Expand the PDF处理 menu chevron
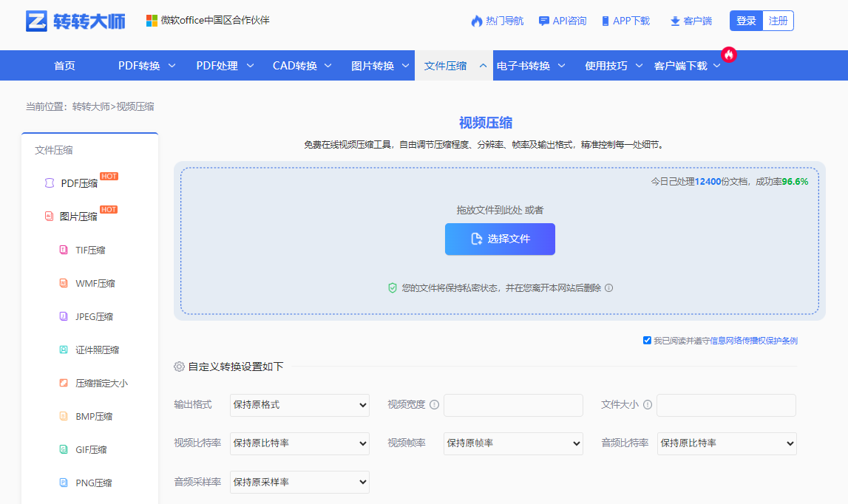Viewport: 848px width, 504px height. (250, 66)
